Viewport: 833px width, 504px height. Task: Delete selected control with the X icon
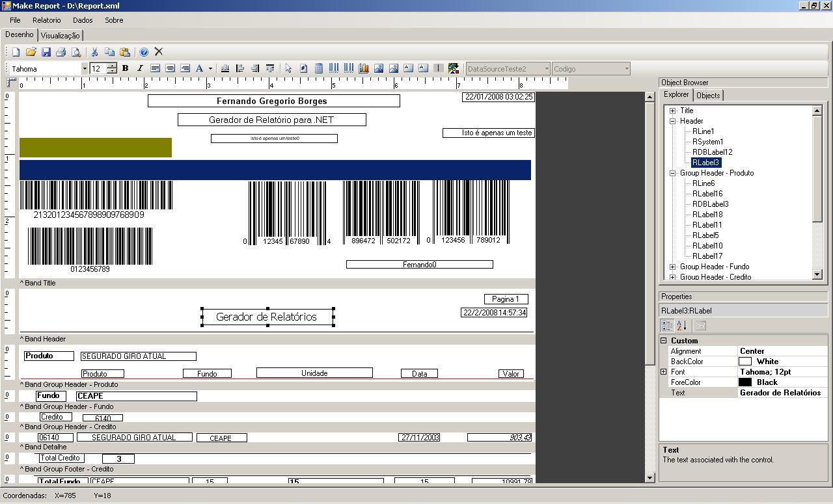(158, 52)
